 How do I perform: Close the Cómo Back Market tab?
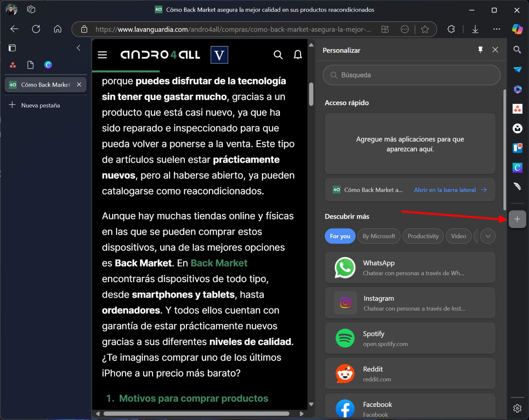[79, 85]
